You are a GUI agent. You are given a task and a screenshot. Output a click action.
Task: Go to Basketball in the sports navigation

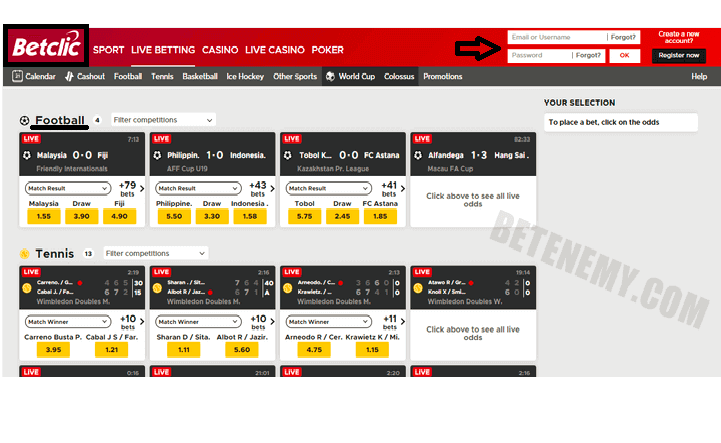click(200, 76)
